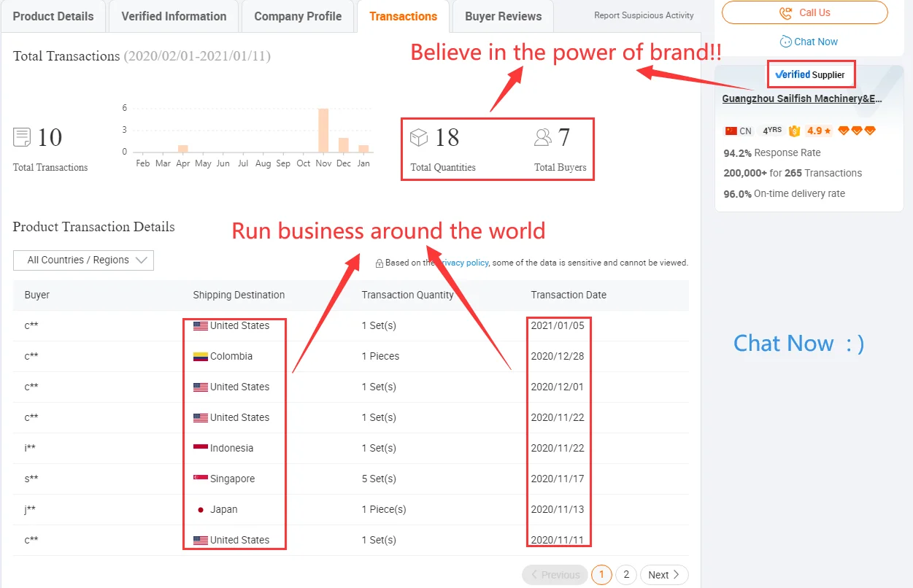Switch to the Buyer Reviews tab

click(x=504, y=16)
